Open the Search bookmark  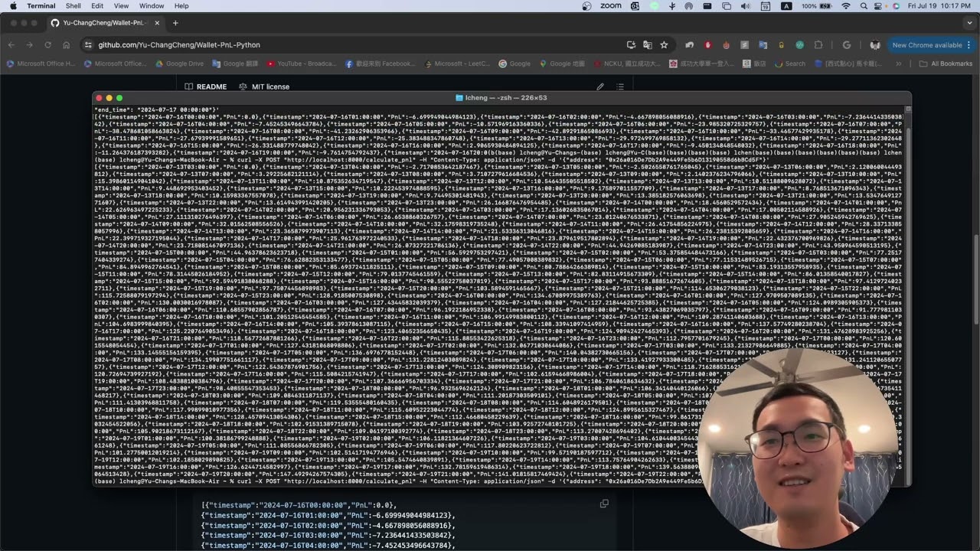(x=789, y=64)
